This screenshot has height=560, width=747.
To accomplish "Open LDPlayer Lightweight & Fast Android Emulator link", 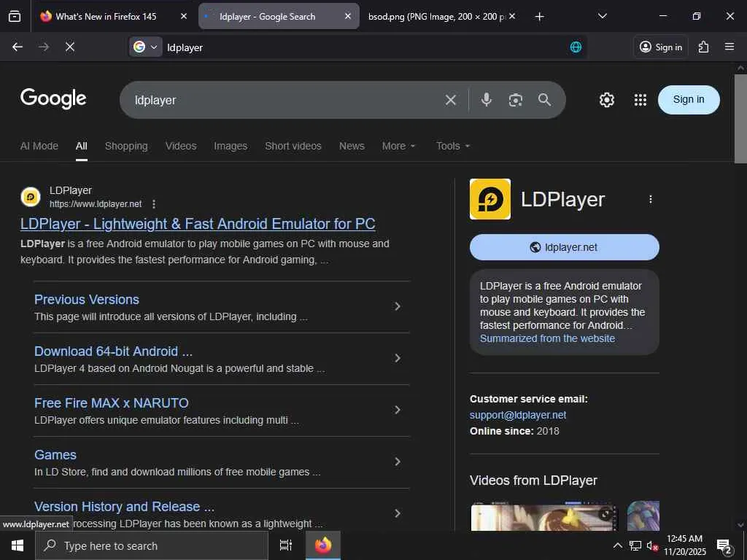I will point(198,224).
